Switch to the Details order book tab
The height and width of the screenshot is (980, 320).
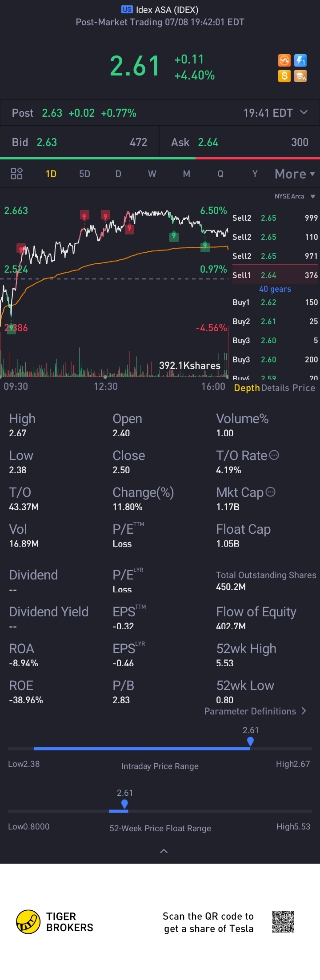[x=276, y=388]
